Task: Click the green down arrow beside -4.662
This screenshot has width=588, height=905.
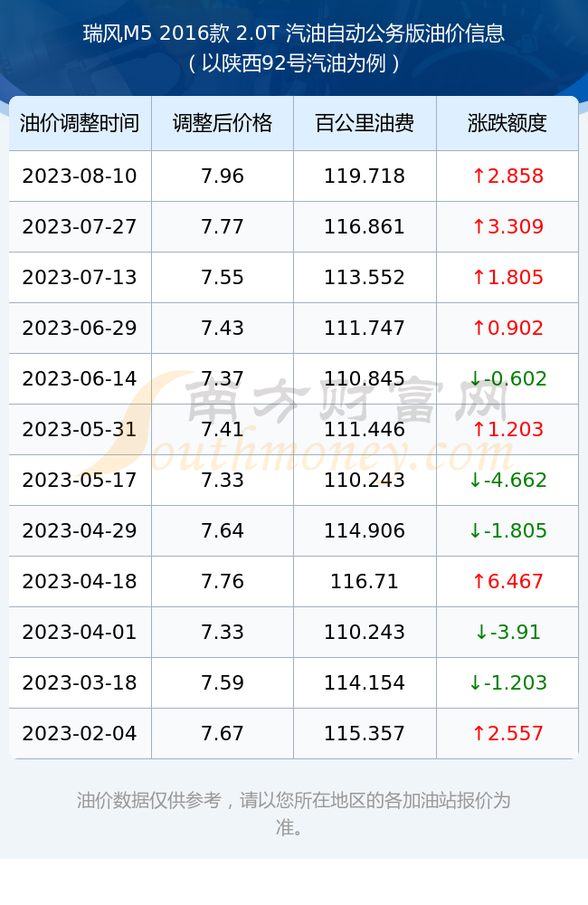Action: click(x=475, y=481)
